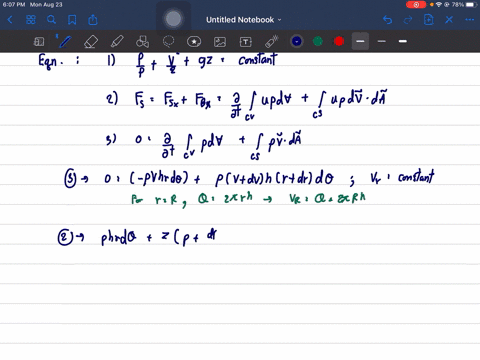Choose the dark blue pen color

pos(297,41)
